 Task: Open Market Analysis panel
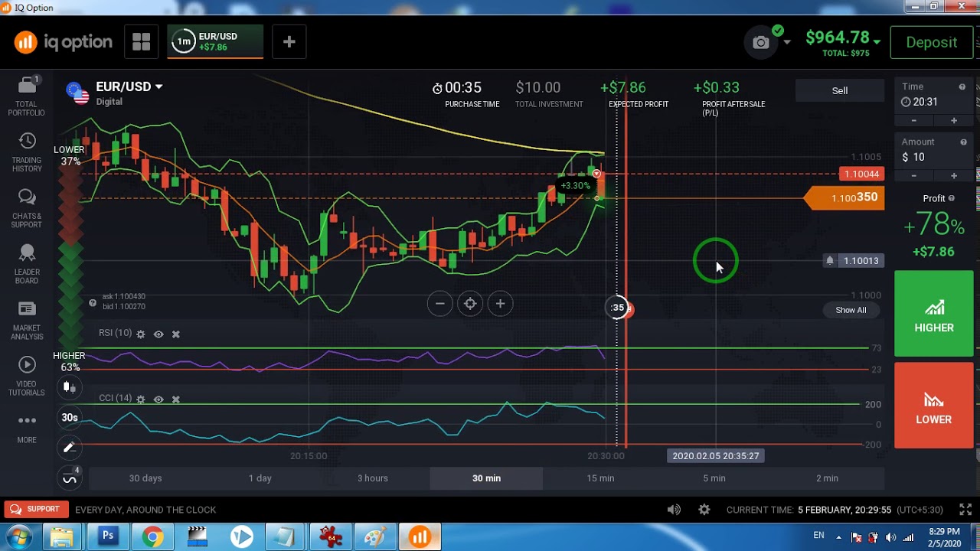[27, 320]
